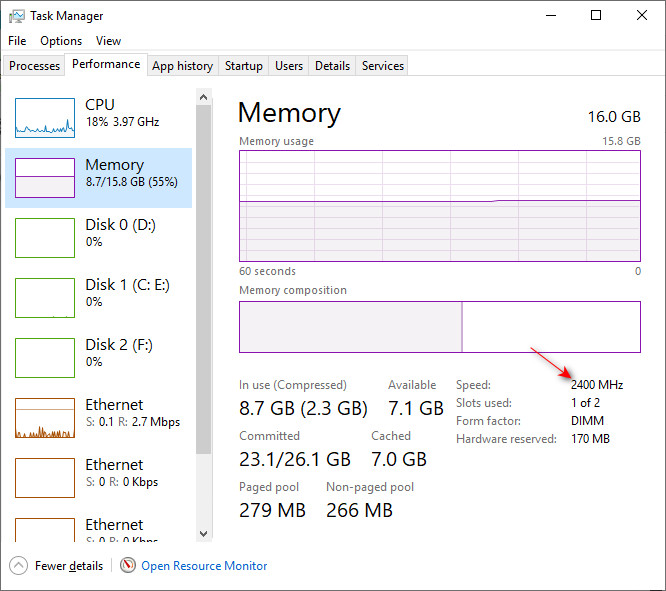
Task: Open the File menu
Action: click(x=17, y=41)
